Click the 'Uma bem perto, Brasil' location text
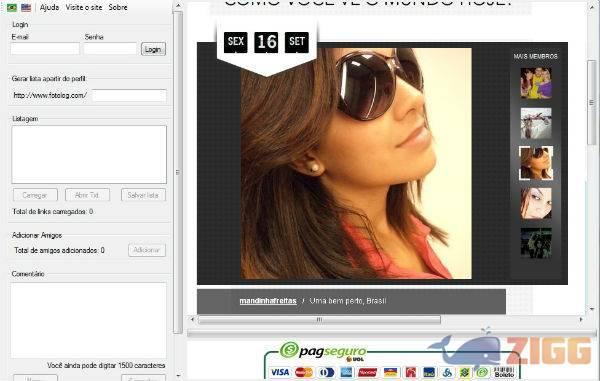The image size is (600, 381). point(348,301)
